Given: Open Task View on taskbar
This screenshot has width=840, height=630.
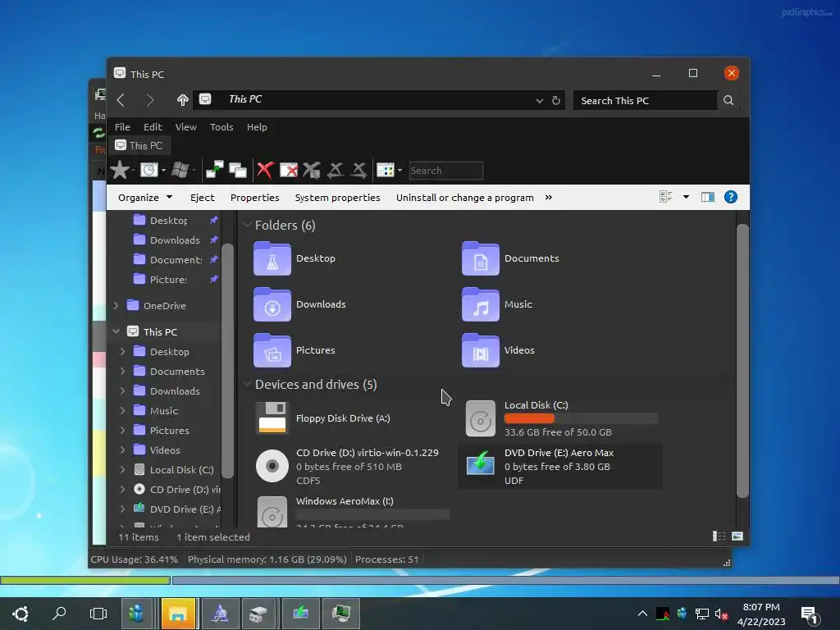Looking at the screenshot, I should click(98, 614).
